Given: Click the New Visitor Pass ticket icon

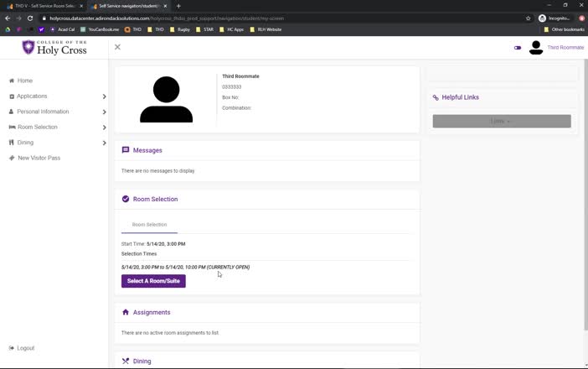Looking at the screenshot, I should [x=12, y=158].
